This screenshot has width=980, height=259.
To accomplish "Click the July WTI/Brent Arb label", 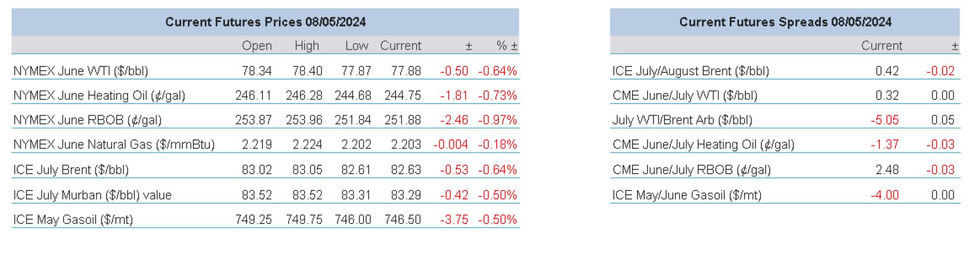I will (682, 120).
